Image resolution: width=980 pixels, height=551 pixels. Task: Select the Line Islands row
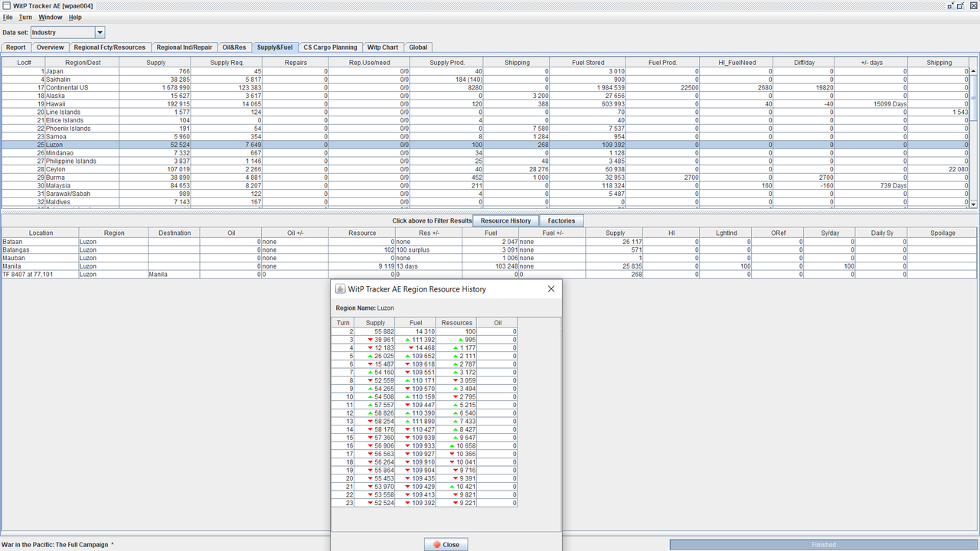[485, 112]
